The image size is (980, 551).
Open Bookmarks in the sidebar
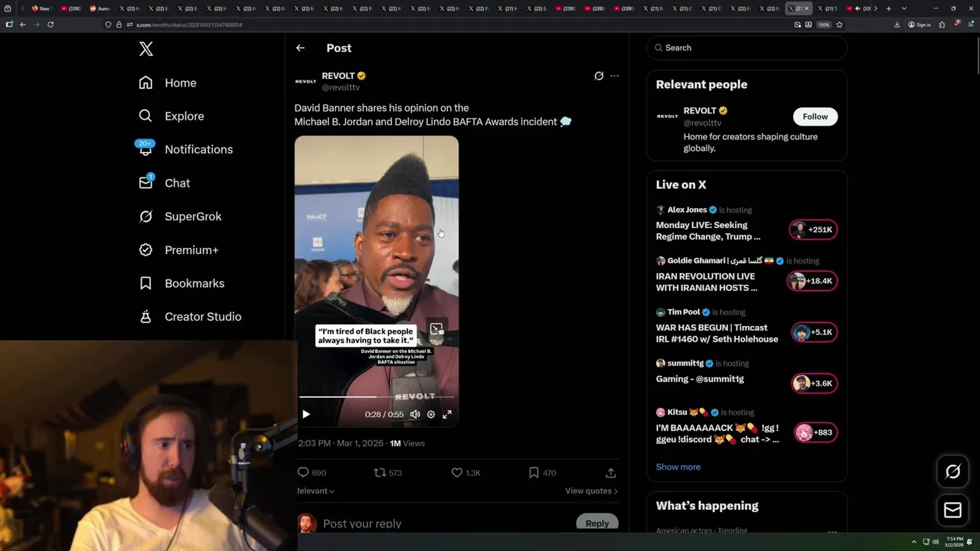coord(181,283)
